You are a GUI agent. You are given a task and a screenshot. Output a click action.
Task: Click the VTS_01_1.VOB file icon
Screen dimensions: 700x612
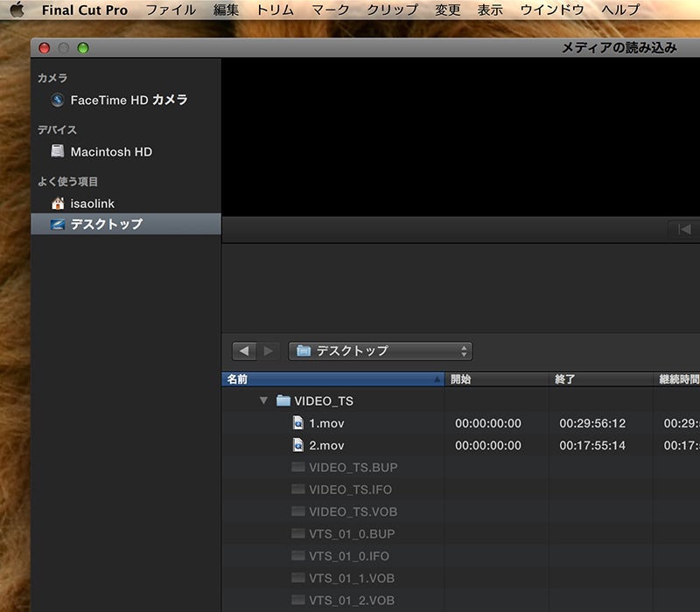[298, 578]
